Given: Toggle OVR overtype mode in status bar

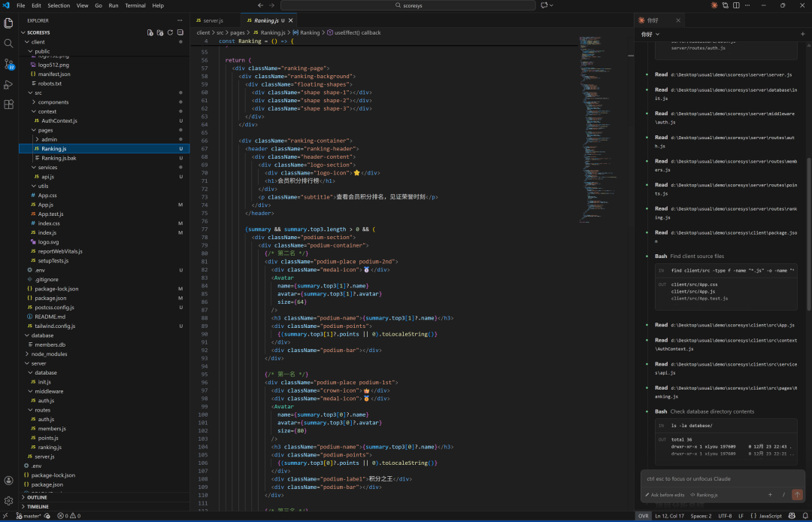Looking at the screenshot, I should point(643,516).
